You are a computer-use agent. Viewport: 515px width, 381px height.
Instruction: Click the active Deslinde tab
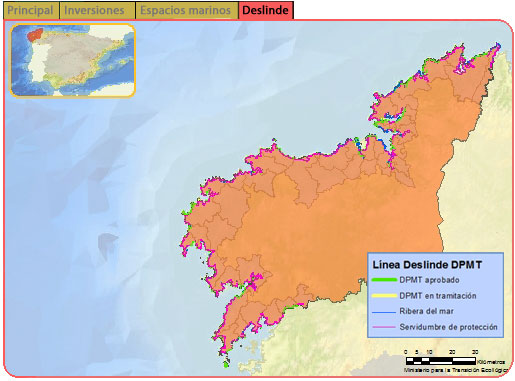click(x=266, y=10)
